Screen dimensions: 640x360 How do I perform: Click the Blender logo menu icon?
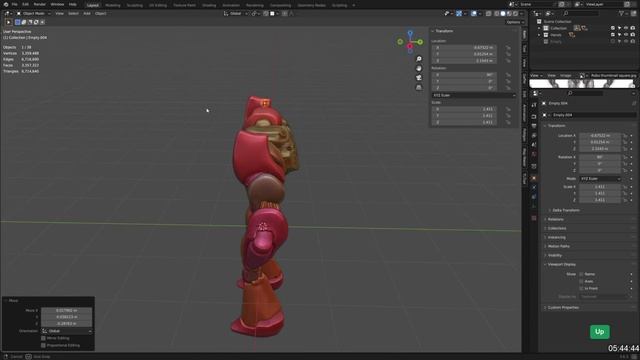click(5, 4)
